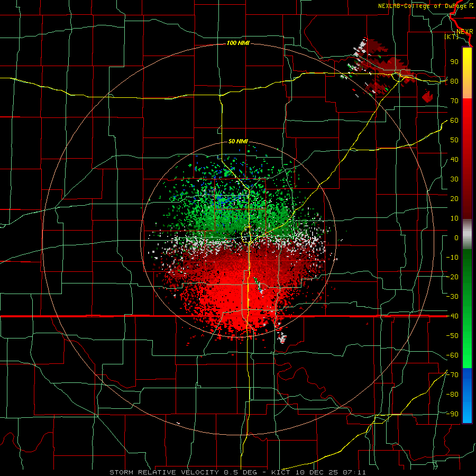Image resolution: width=476 pixels, height=476 pixels.
Task: Select the bright red band of the color bar
Action: [467, 122]
